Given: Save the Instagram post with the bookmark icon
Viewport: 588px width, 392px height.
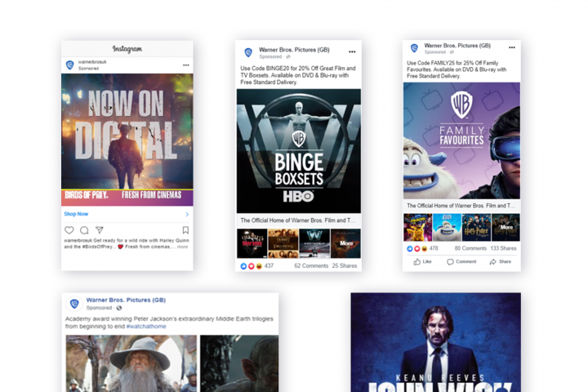Looking at the screenshot, I should coord(185,230).
